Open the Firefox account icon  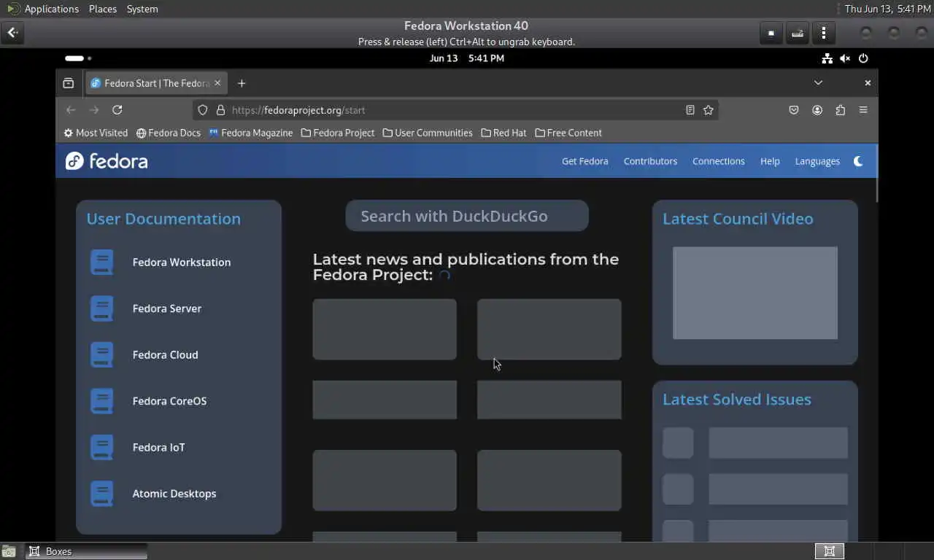(x=817, y=110)
